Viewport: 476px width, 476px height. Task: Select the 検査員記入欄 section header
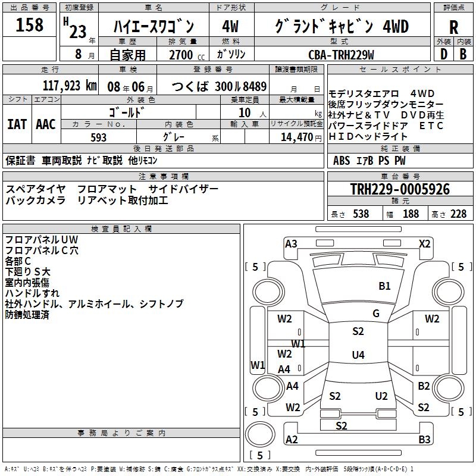[x=121, y=229]
